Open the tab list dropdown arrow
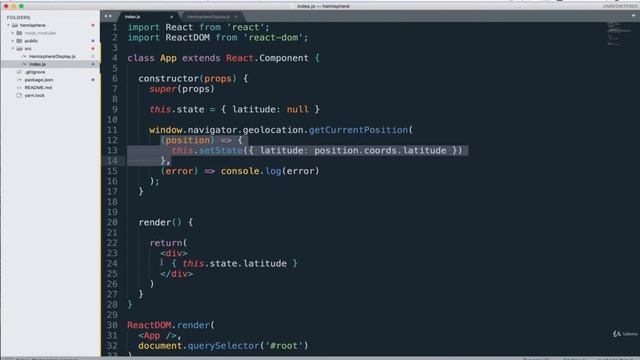 click(633, 16)
